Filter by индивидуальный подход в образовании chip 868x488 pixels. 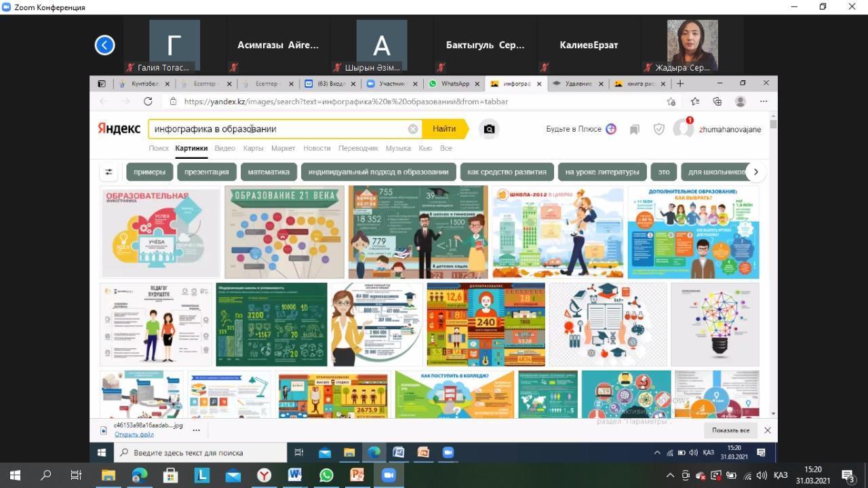point(378,172)
